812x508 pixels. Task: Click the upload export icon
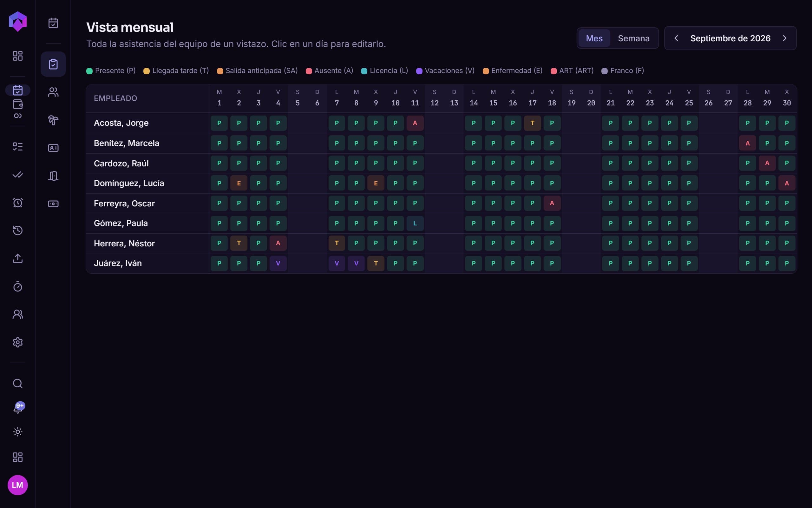(x=17, y=258)
